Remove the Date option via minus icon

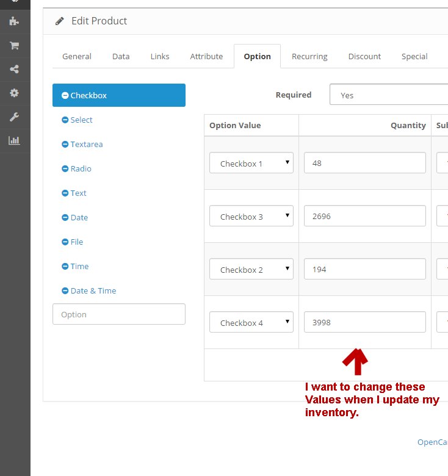pyautogui.click(x=65, y=217)
